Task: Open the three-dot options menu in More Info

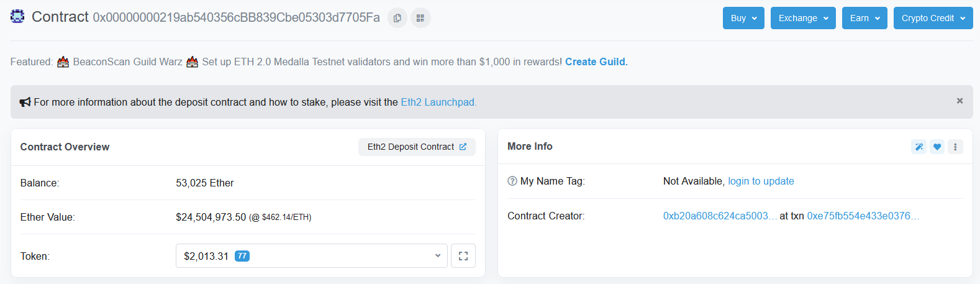Action: (x=955, y=147)
